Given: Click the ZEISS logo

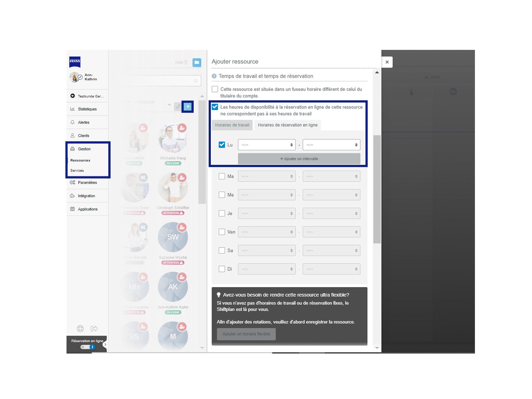Looking at the screenshot, I should tap(75, 62).
